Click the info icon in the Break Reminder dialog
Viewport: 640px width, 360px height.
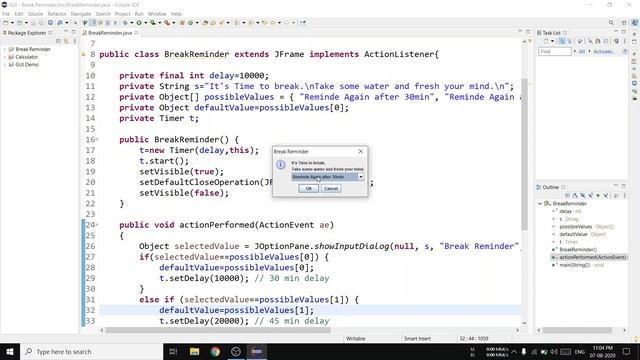(280, 164)
